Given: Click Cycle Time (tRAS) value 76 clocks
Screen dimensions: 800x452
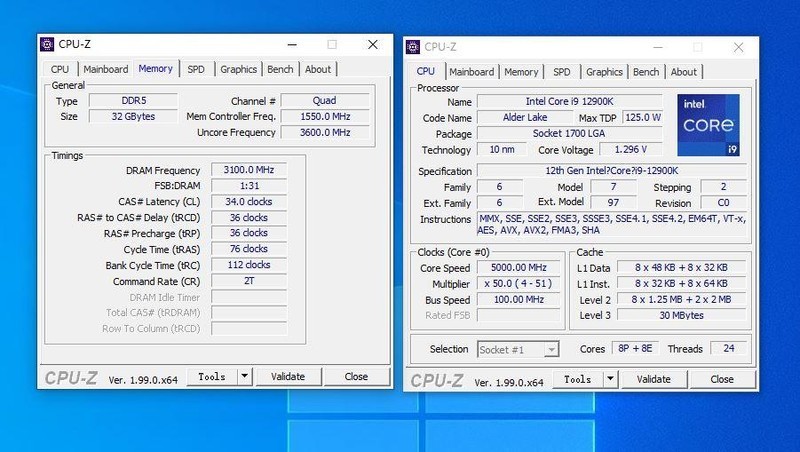Looking at the screenshot, I should [x=249, y=249].
